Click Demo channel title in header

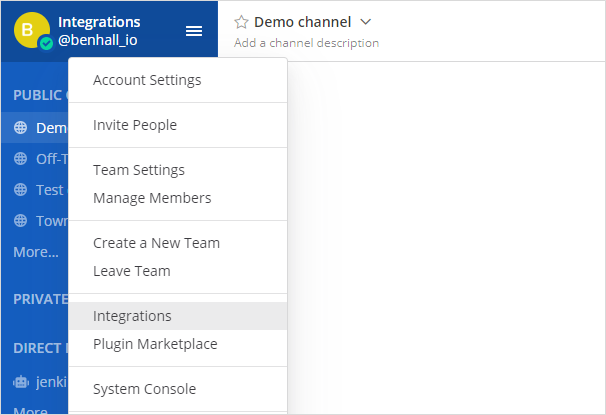[303, 22]
